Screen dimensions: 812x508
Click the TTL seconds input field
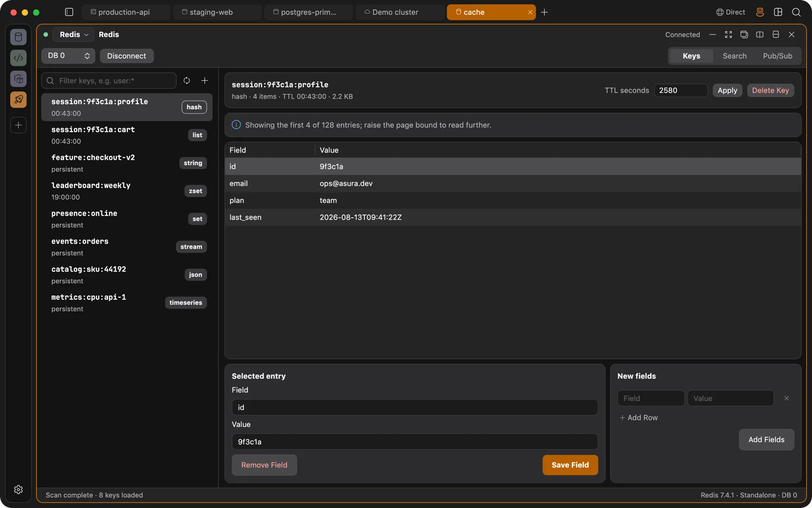[681, 90]
